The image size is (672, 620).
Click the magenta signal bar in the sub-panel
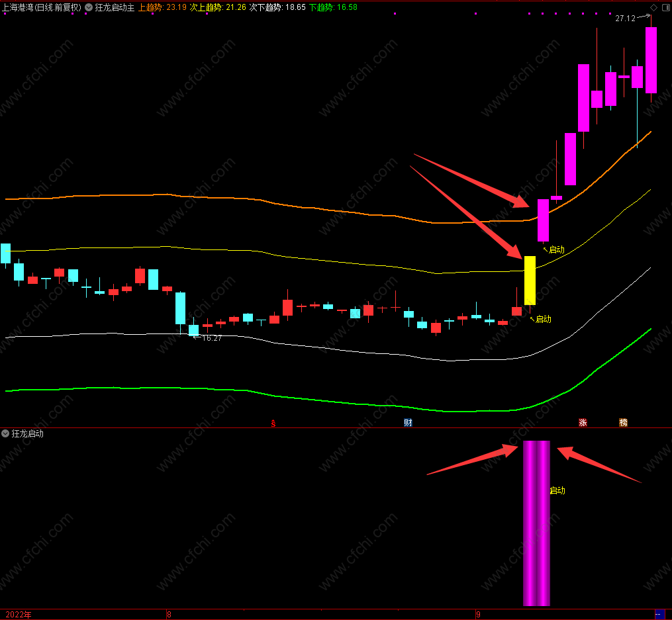point(536,523)
